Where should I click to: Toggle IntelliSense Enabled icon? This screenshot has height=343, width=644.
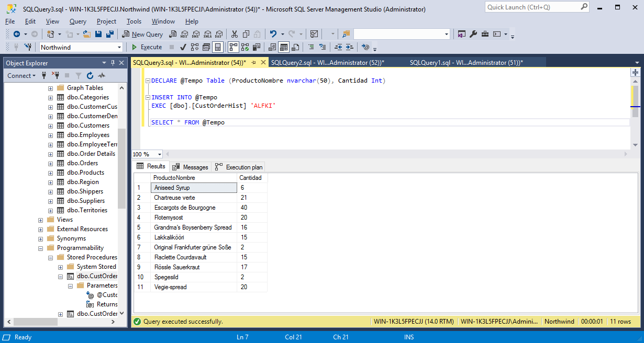[x=218, y=47]
